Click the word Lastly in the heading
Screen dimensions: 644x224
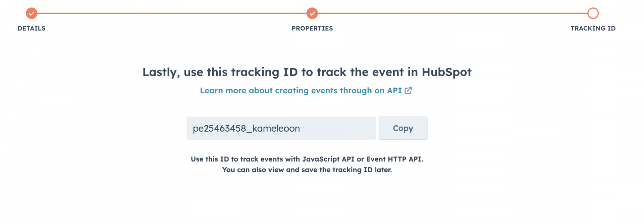pyautogui.click(x=161, y=72)
